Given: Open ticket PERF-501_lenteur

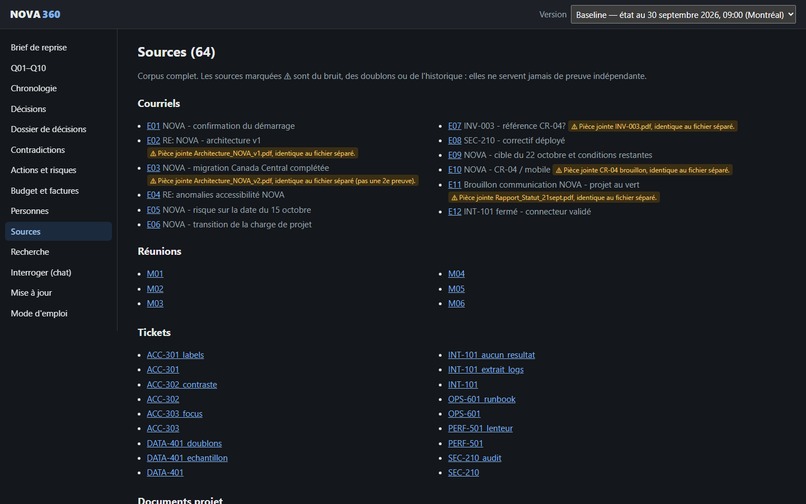Looking at the screenshot, I should pos(480,428).
